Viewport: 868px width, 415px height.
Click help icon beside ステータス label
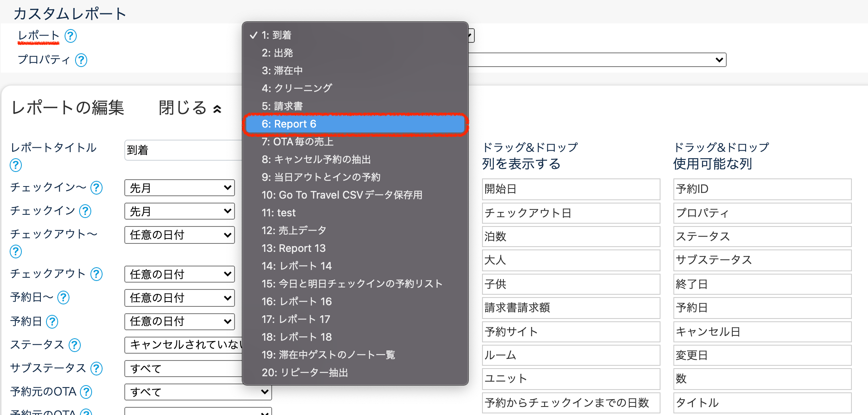75,345
